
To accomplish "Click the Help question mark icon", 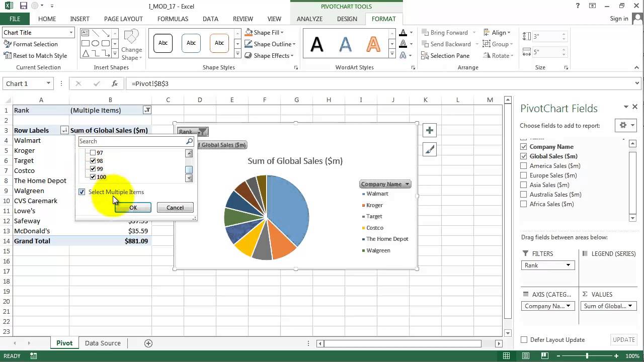I will 578,6.
